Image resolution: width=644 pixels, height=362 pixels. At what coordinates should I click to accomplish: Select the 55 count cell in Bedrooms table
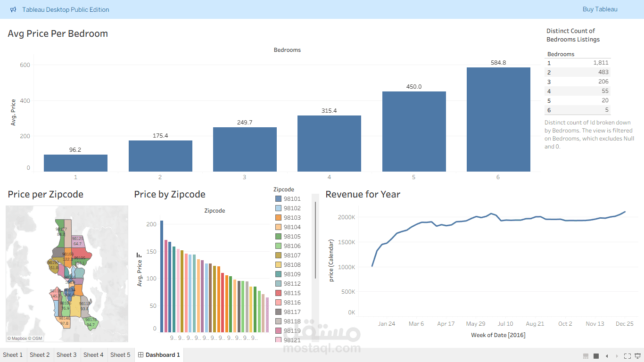[x=605, y=91]
